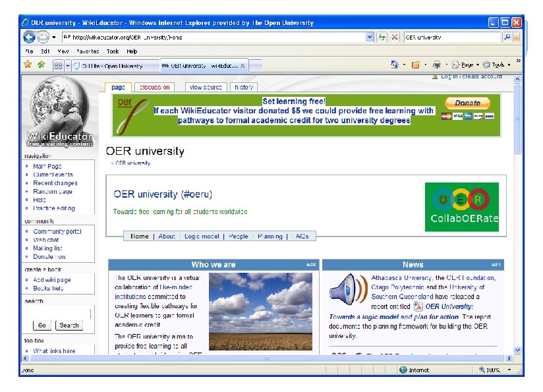
Task: Click the 100% zoom level control
Action: pos(495,370)
